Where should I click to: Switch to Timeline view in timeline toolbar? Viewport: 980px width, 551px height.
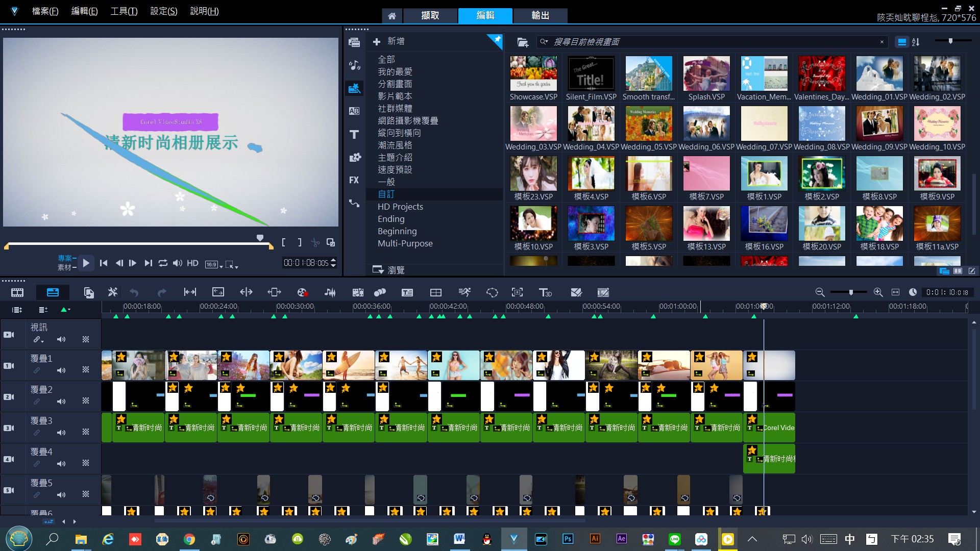(53, 292)
